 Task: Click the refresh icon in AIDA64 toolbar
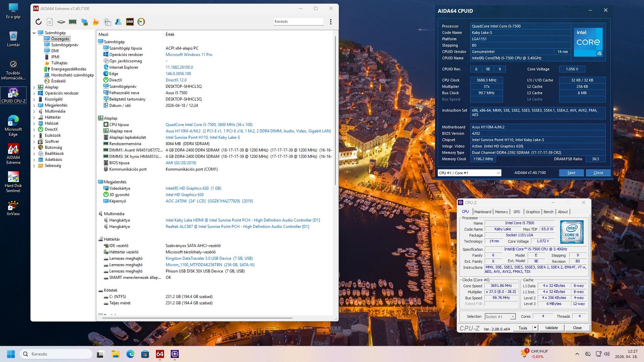[39, 22]
